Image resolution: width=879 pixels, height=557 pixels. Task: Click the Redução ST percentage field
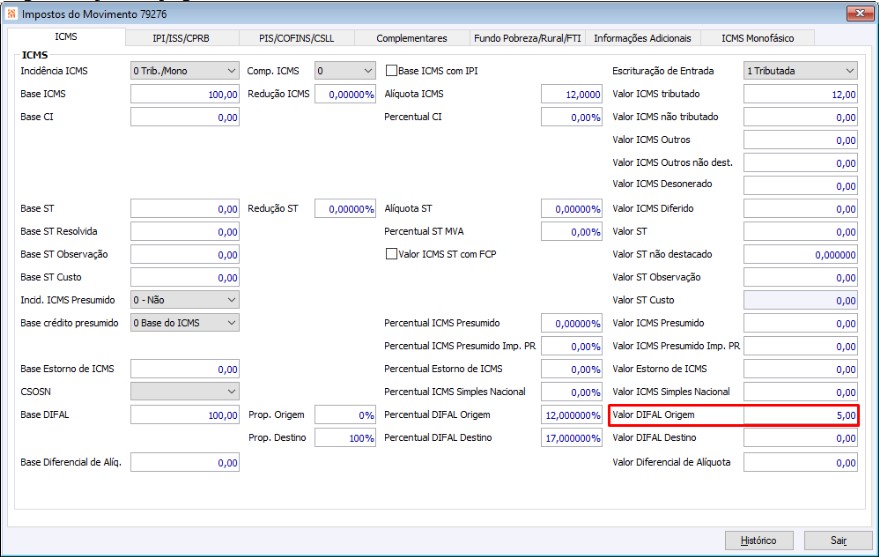pyautogui.click(x=345, y=208)
